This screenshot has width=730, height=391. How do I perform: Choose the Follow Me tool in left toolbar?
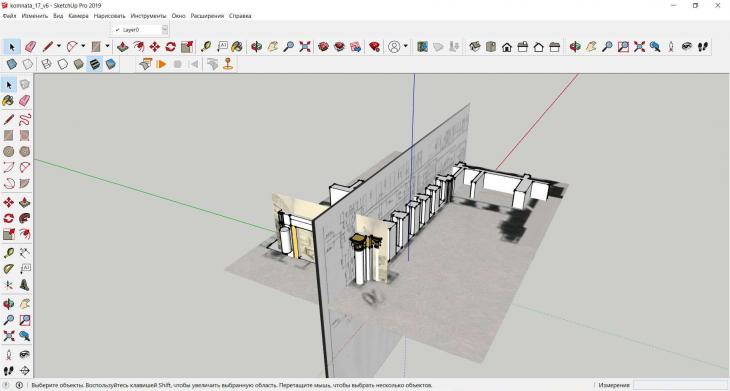[x=25, y=218]
